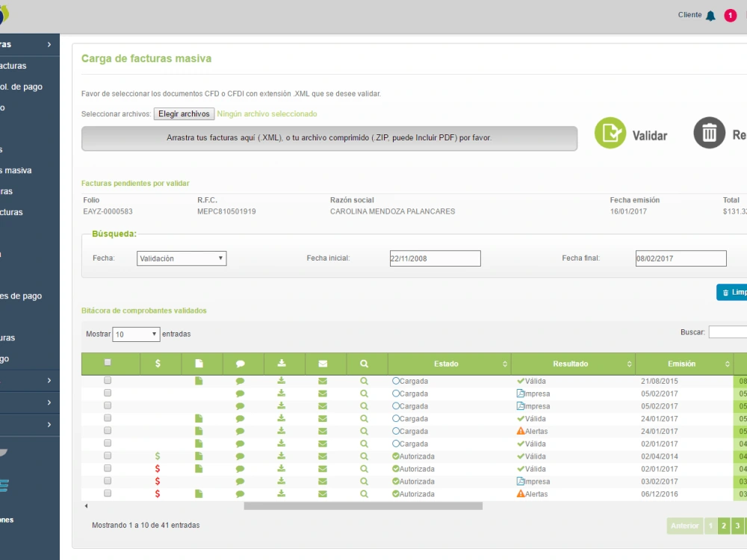Click red dollar icon in 02/01/2017 Autorizada row
Screen dimensions: 747x560
(158, 469)
